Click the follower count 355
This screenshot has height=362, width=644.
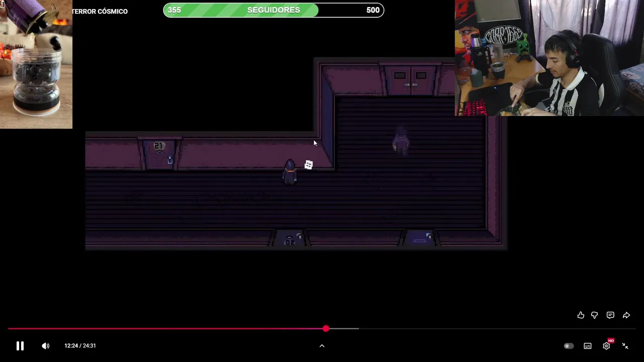click(x=174, y=10)
